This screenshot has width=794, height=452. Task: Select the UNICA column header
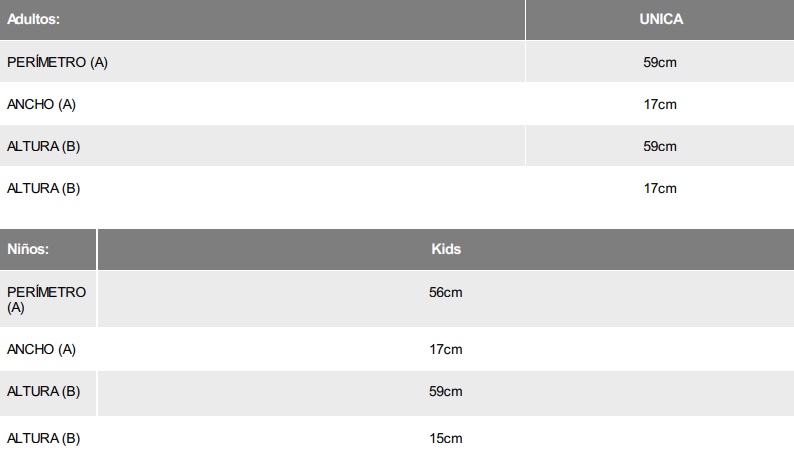660,19
